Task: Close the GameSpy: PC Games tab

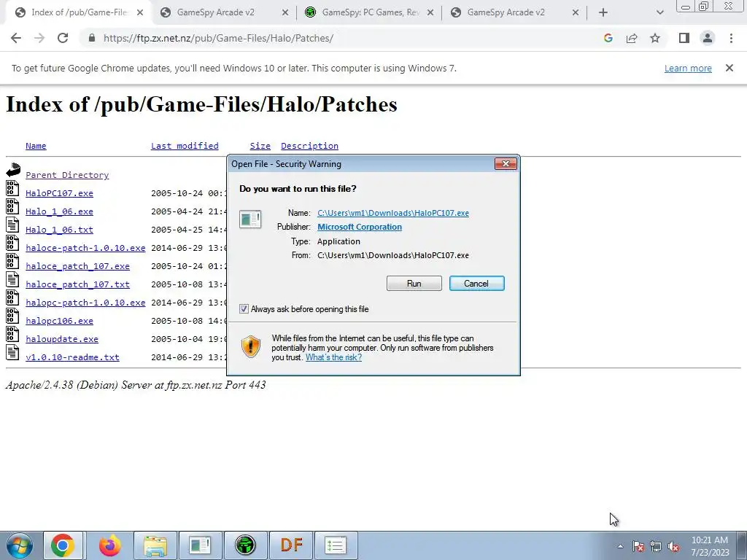Action: pyautogui.click(x=430, y=12)
